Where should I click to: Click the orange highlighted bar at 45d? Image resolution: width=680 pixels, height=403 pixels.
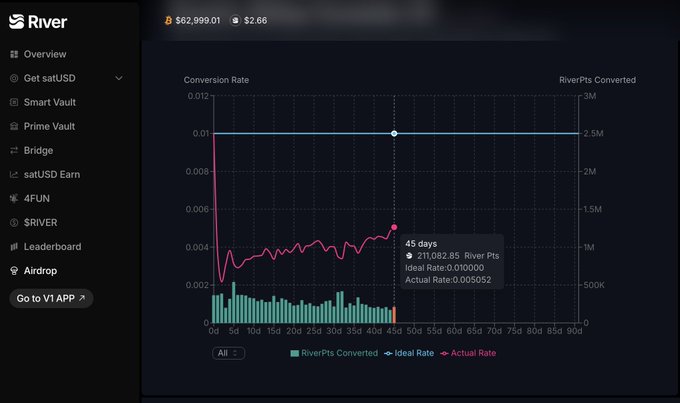pyautogui.click(x=394, y=315)
